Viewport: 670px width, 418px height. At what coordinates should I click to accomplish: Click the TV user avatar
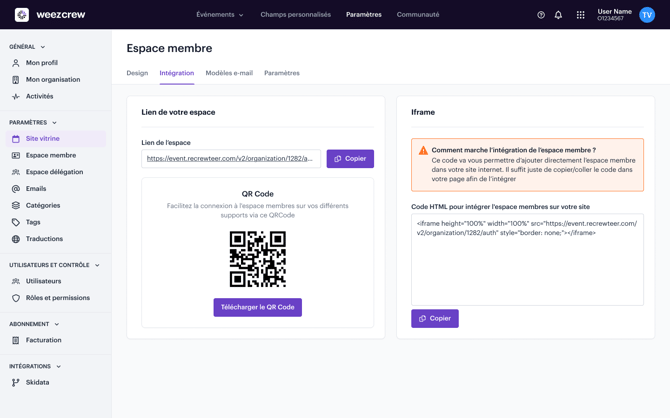(x=647, y=15)
